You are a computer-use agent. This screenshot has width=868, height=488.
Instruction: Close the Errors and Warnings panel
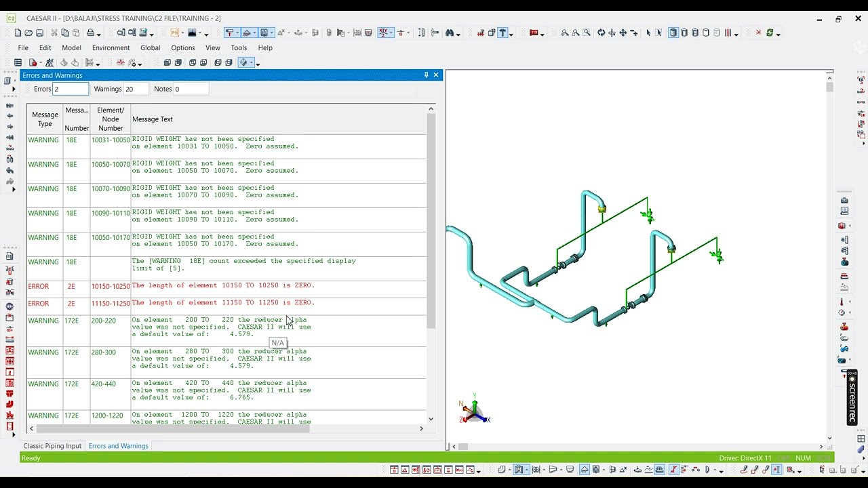(436, 75)
